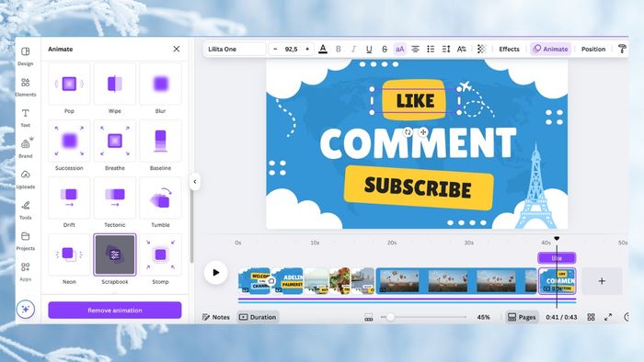Click the move handle below LIKE
The image size is (644, 362).
click(423, 132)
